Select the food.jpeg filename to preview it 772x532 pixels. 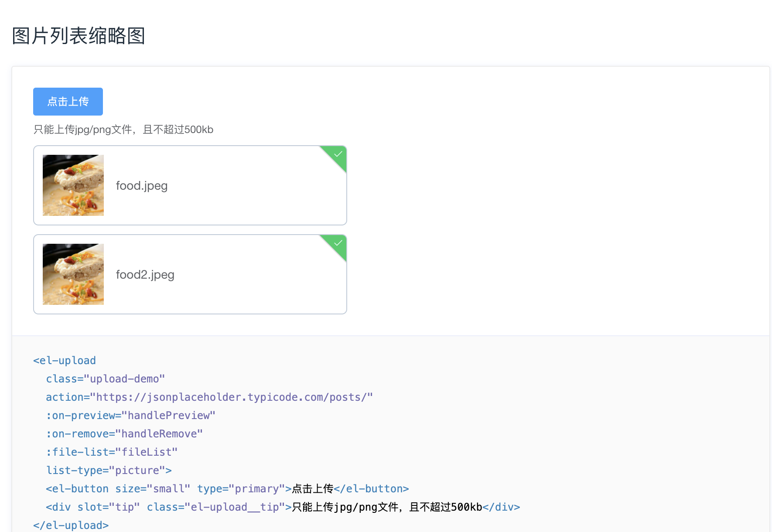click(x=141, y=185)
